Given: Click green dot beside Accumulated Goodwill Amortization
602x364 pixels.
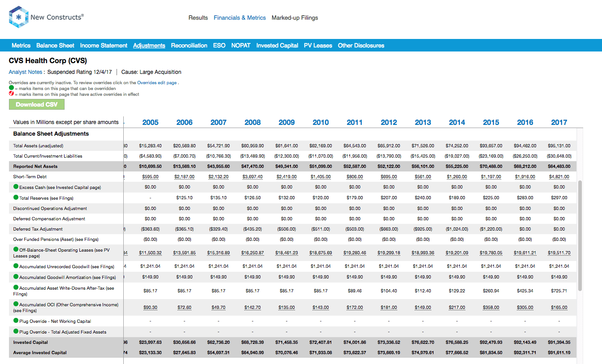Looking at the screenshot, I should tap(16, 277).
